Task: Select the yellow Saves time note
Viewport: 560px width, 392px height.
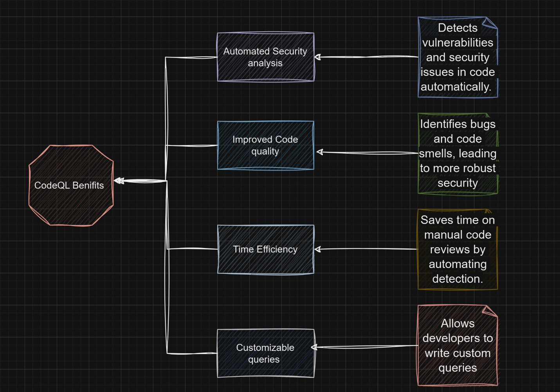Action: 457,250
